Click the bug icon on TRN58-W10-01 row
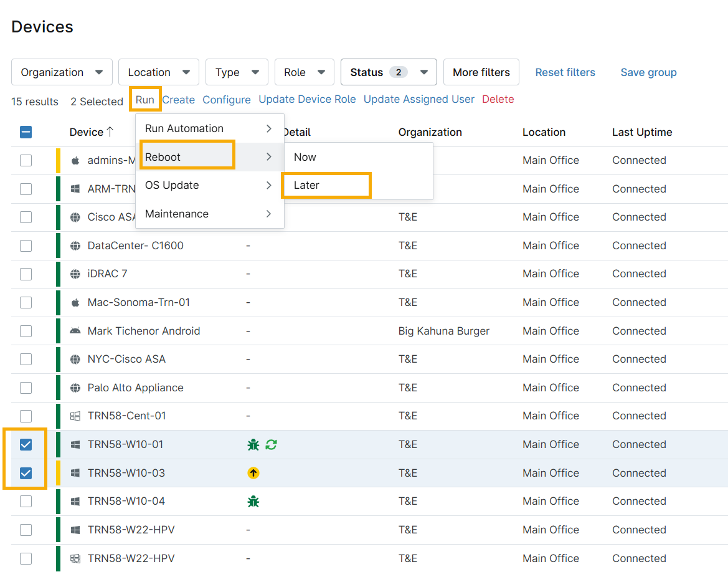Screen dimensions: 728x587 (253, 444)
